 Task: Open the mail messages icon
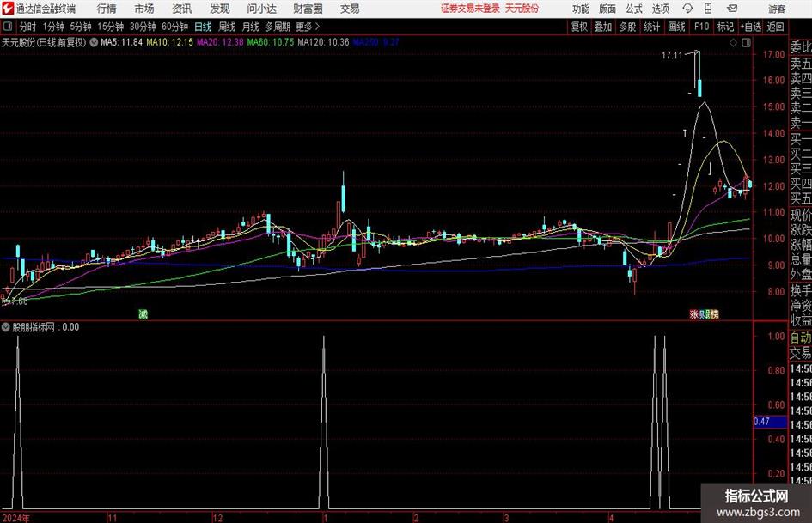(732, 9)
